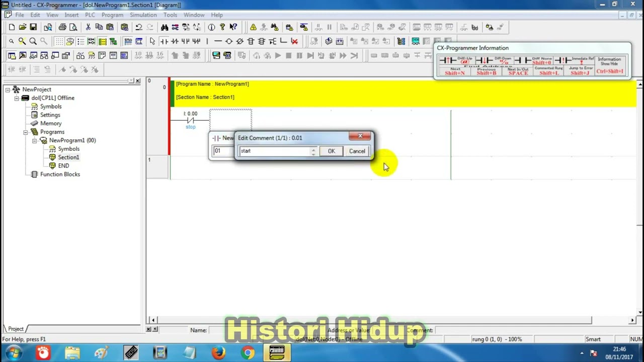Open the PLC menu
This screenshot has width=644, height=362.
[90, 15]
